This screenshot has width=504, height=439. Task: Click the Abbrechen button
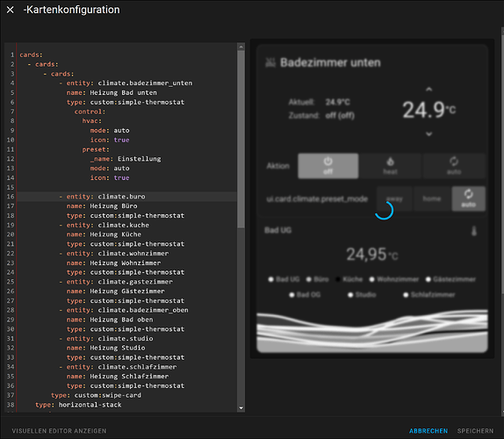pos(428,431)
